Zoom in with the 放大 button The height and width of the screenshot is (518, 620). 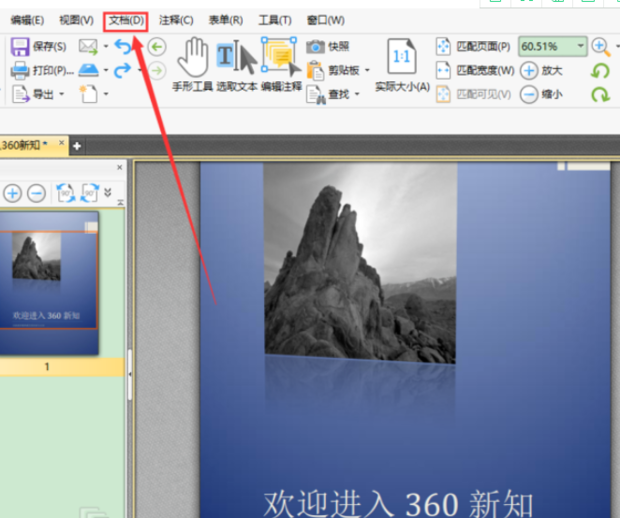coord(541,71)
